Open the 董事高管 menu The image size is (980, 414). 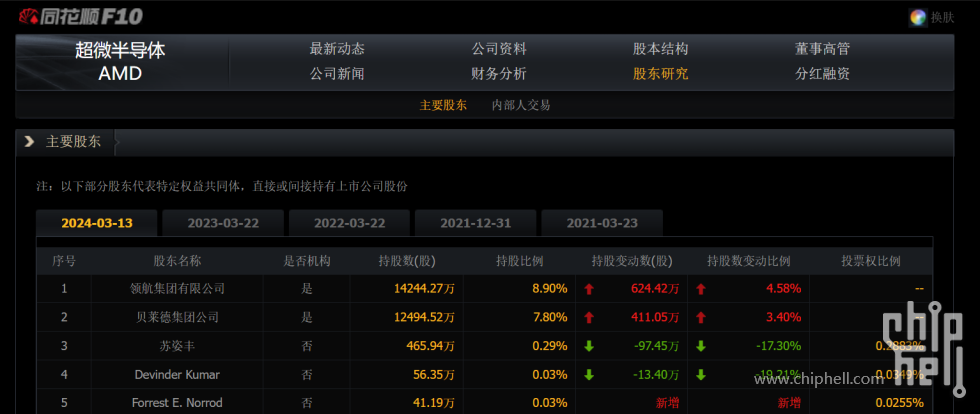tap(822, 49)
